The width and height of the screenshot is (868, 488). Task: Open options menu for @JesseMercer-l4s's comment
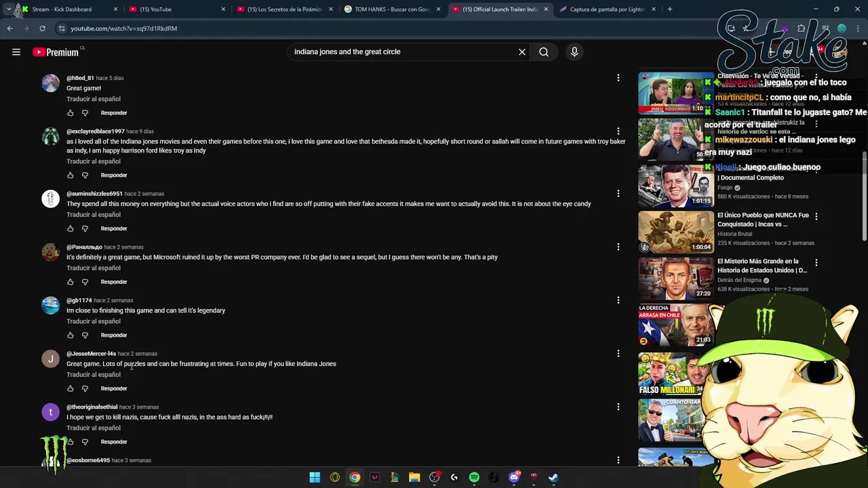point(618,354)
